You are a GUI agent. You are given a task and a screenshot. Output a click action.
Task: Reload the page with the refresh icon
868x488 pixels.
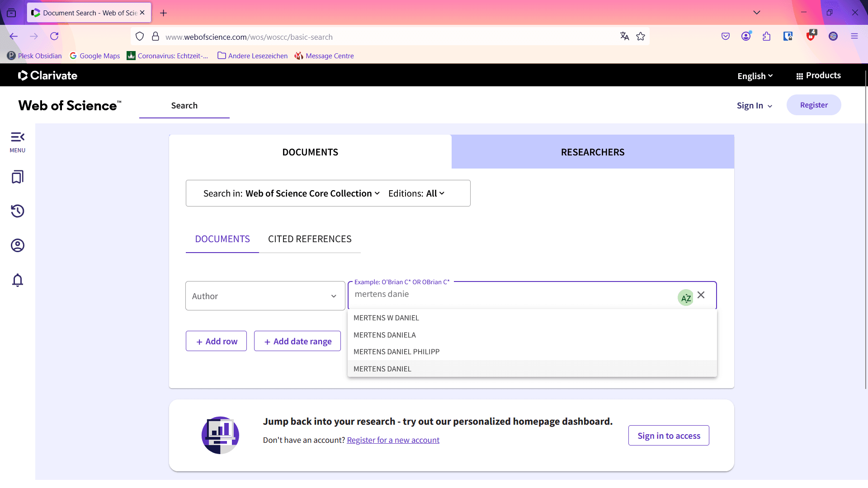(54, 36)
